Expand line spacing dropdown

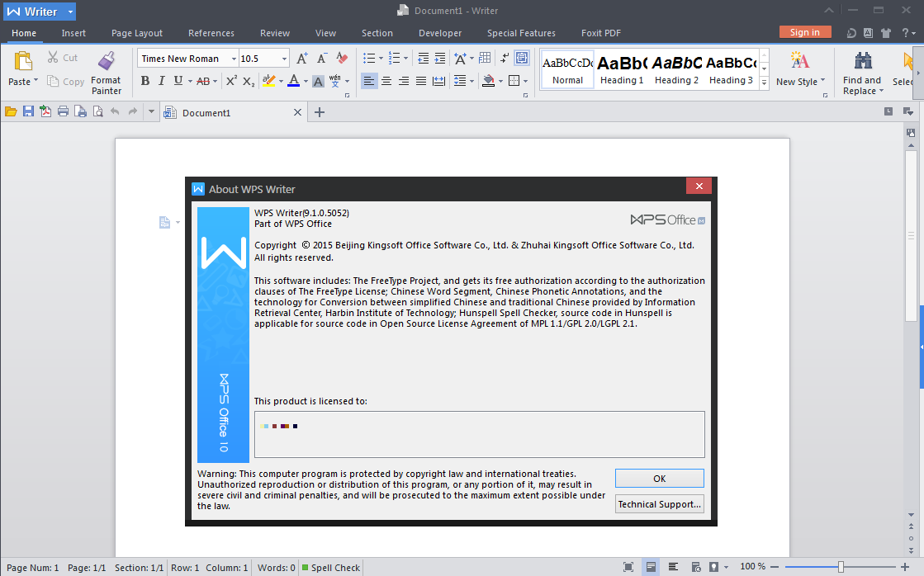coord(472,81)
